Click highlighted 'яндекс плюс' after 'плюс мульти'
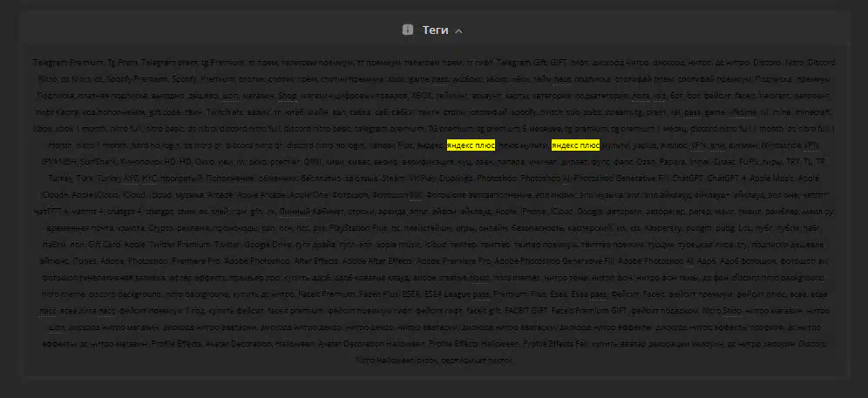Screen dimensions: 868x398 576,145
